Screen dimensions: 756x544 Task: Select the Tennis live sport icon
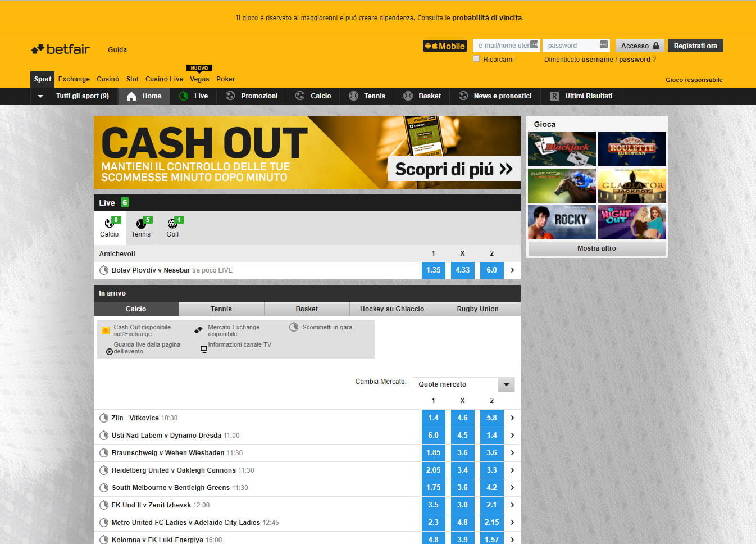point(141,224)
